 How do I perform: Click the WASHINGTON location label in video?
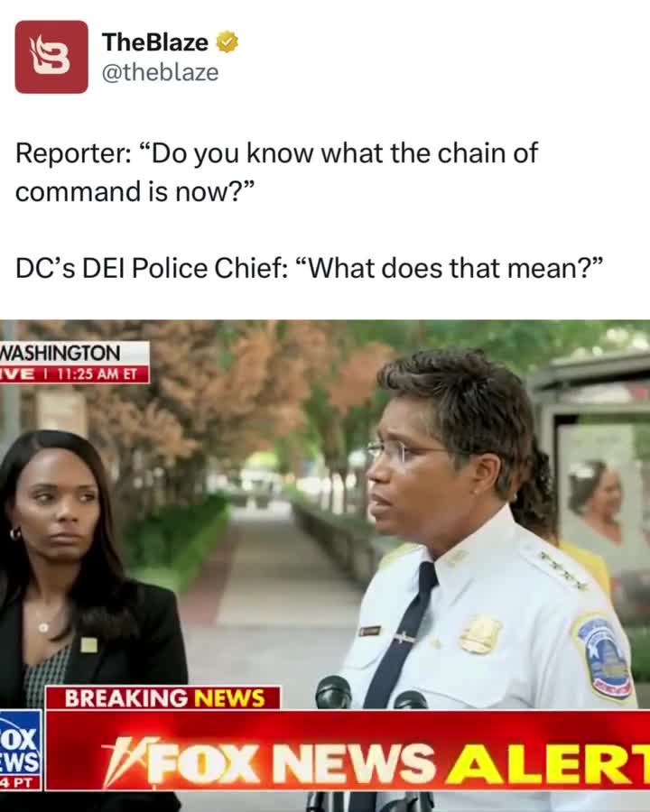tap(60, 353)
